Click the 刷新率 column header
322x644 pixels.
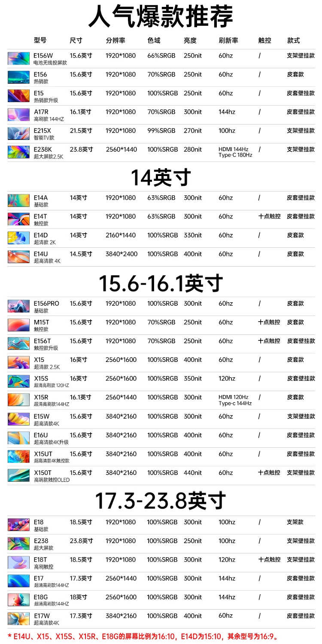point(228,40)
